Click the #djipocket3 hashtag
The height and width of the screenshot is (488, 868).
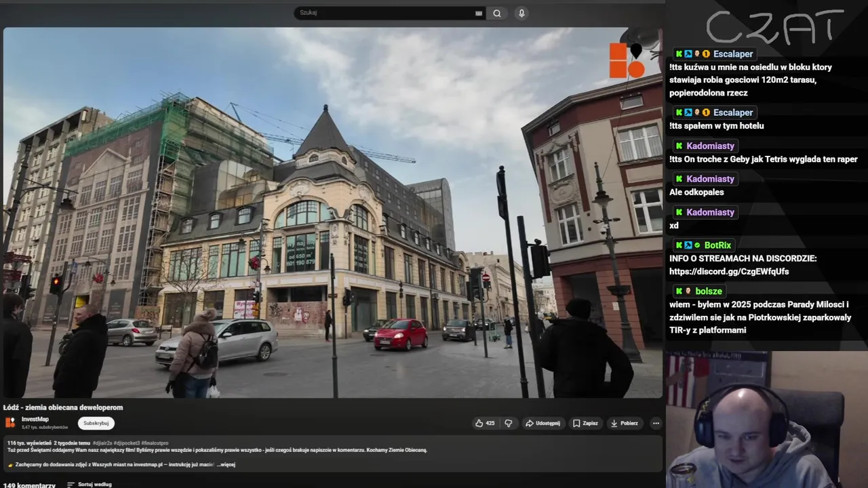point(127,443)
